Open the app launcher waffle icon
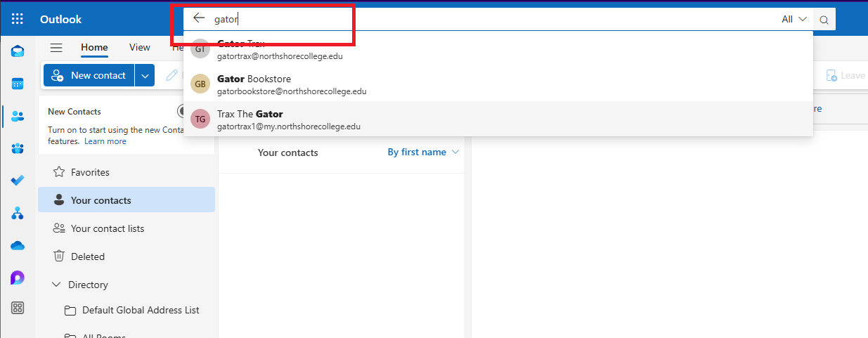This screenshot has width=868, height=338. [18, 19]
